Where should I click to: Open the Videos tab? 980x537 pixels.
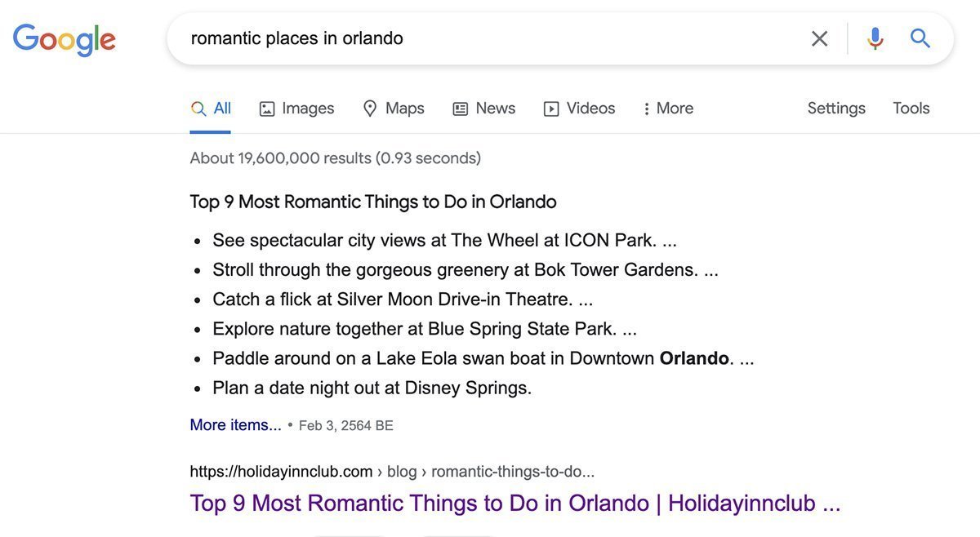tap(579, 109)
